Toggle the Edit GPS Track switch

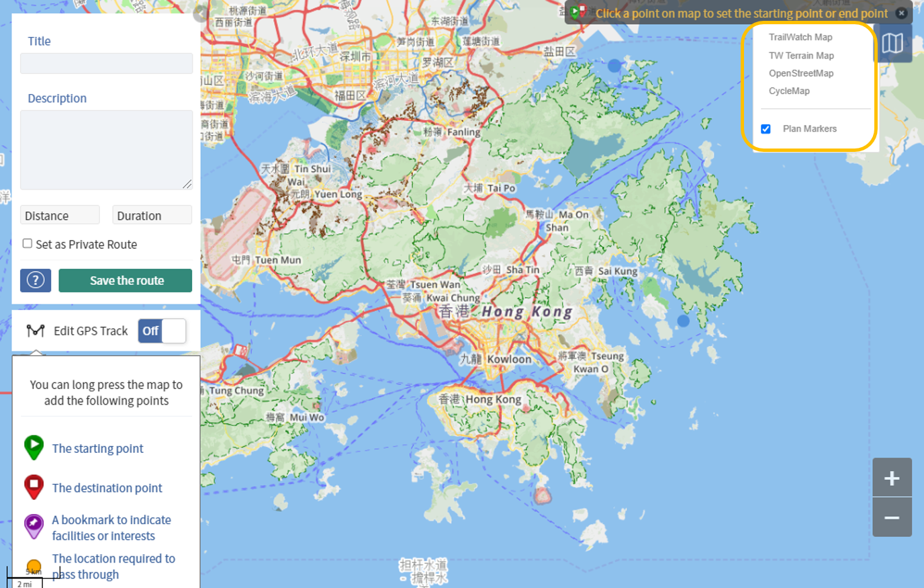pyautogui.click(x=162, y=331)
